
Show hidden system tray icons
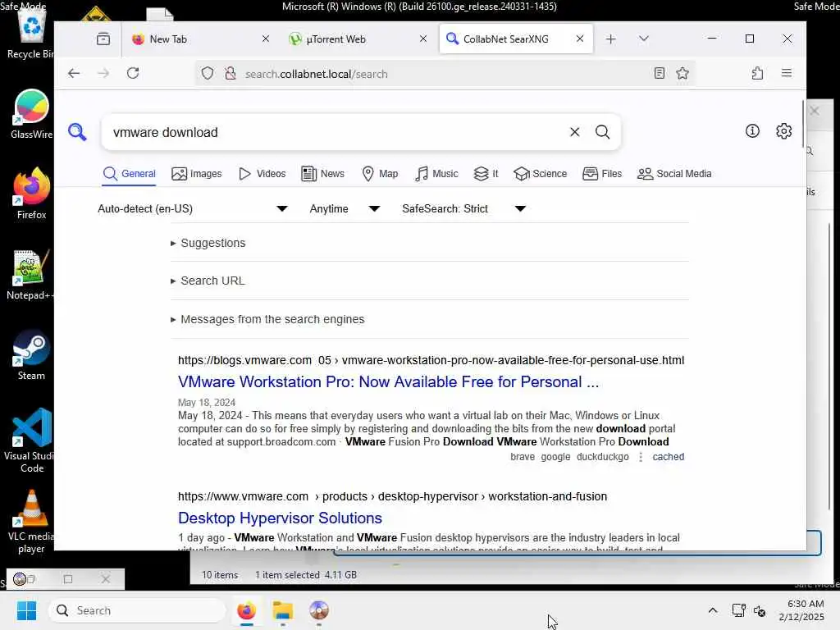pos(713,610)
